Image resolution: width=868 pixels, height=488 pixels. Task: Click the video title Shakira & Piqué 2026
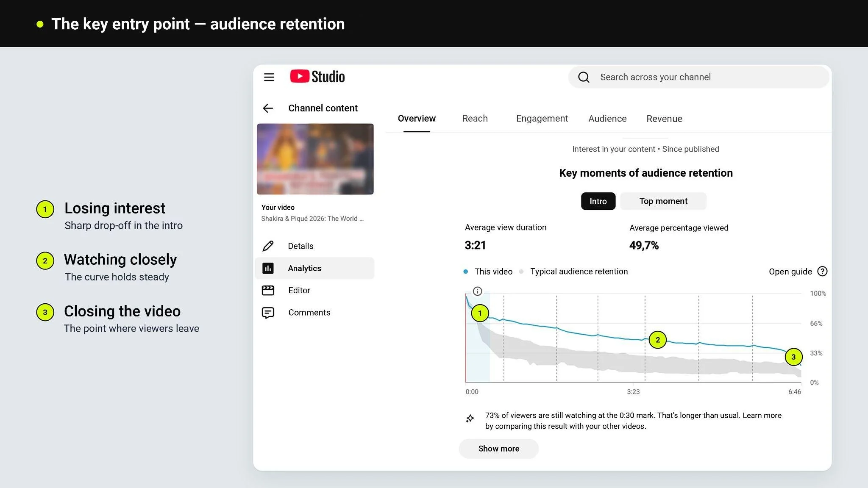point(312,219)
